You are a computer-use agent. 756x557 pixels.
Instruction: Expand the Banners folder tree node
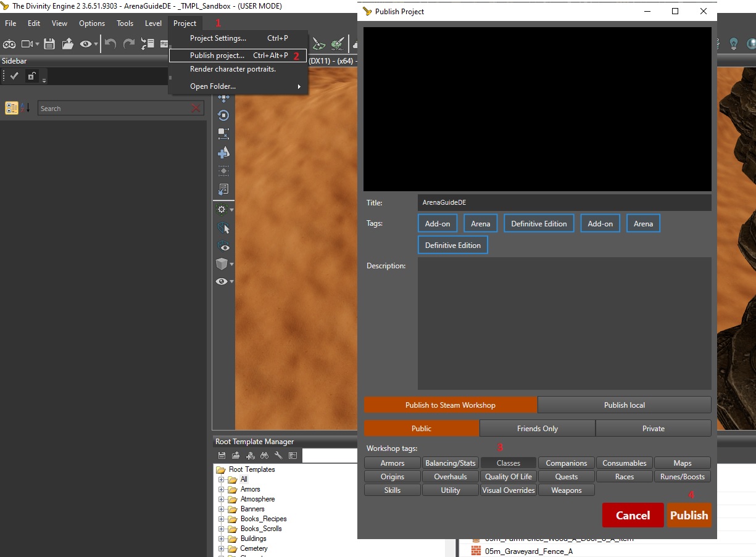[221, 509]
